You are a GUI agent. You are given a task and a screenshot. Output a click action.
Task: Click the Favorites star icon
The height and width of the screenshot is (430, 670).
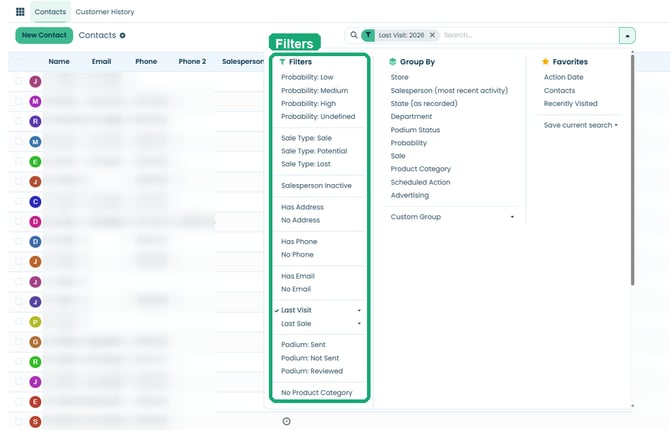coord(545,62)
